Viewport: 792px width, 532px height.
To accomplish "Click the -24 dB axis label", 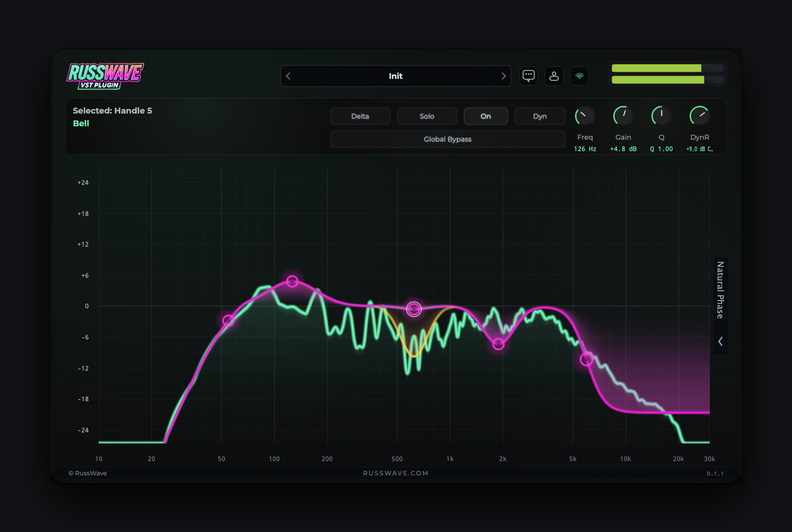I will (x=83, y=430).
